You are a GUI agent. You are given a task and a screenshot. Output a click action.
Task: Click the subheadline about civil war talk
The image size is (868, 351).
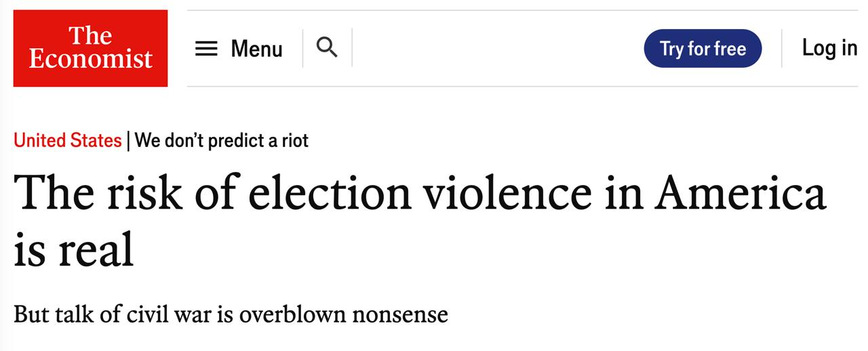(x=231, y=314)
